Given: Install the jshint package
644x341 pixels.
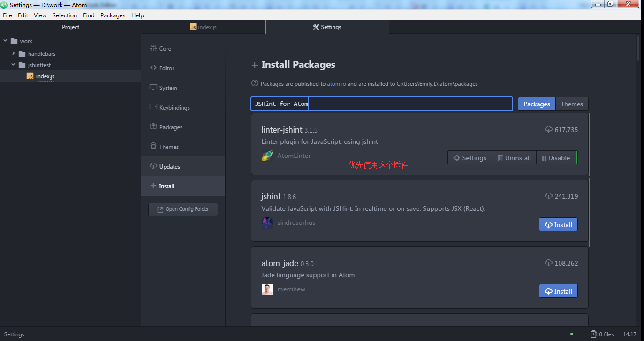Looking at the screenshot, I should (558, 224).
